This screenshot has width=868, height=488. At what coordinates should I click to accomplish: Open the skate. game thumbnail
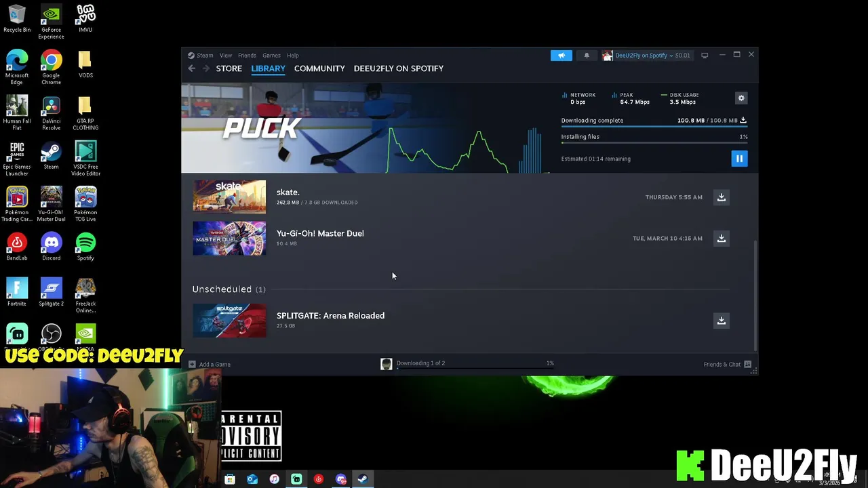coord(229,197)
